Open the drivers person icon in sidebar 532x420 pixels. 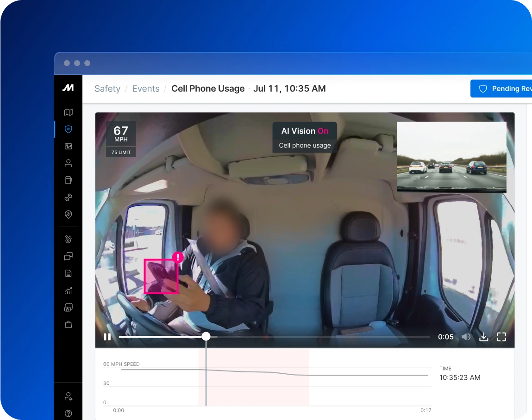(x=69, y=163)
